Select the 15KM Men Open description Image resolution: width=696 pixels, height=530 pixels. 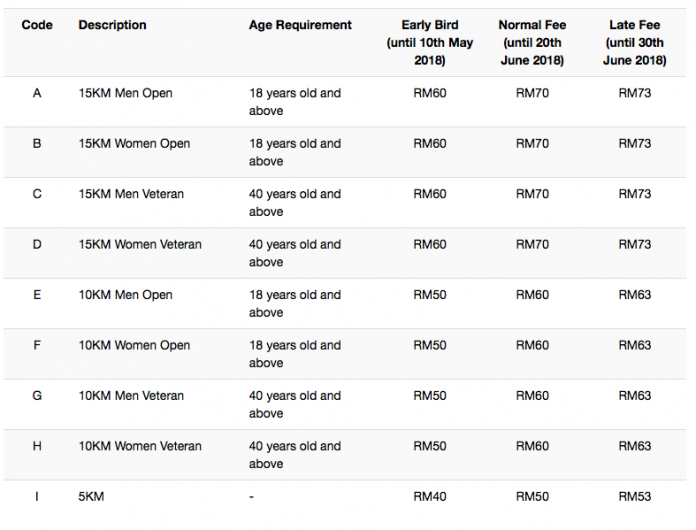point(125,93)
